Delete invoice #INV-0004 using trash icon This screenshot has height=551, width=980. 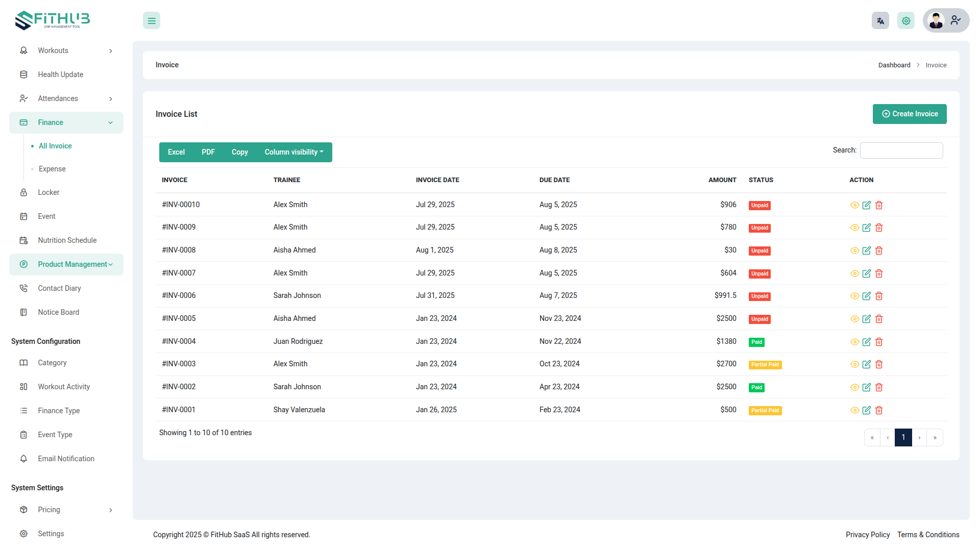click(879, 342)
